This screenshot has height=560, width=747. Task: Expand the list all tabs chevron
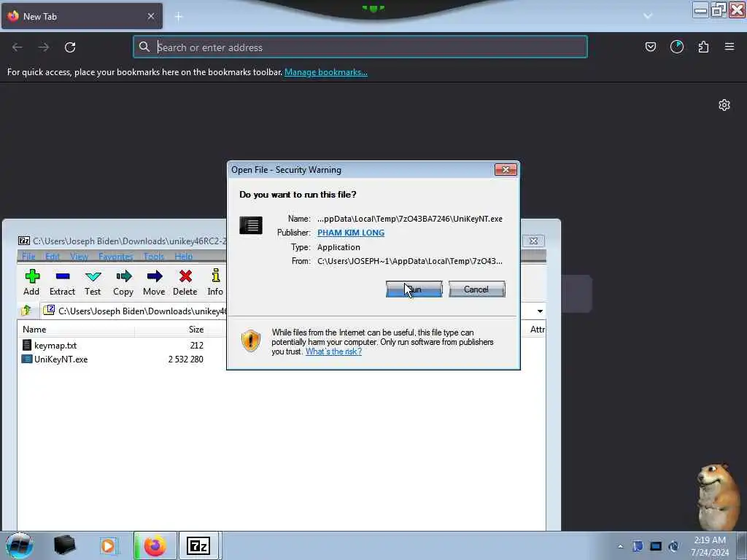(x=648, y=16)
